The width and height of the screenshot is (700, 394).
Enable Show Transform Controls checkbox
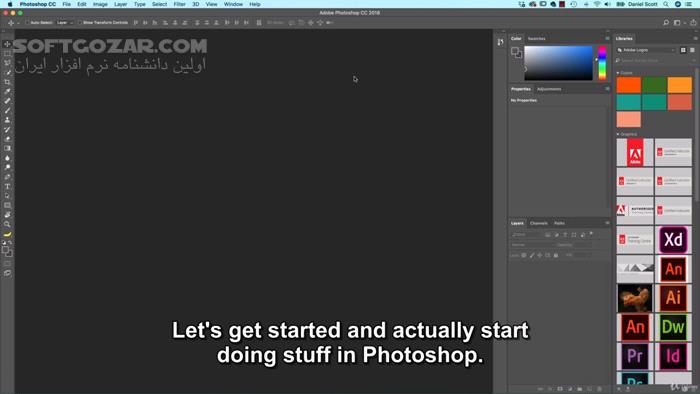coord(80,22)
